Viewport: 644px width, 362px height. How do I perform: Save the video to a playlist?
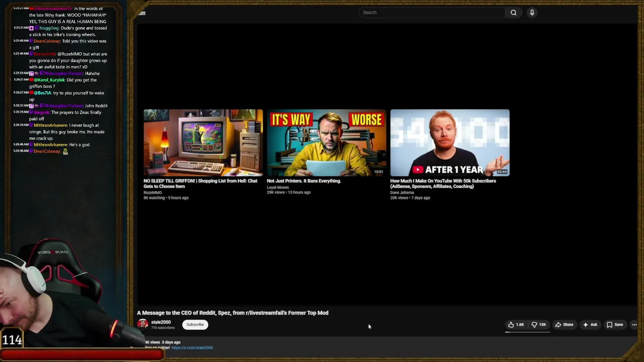point(615,325)
